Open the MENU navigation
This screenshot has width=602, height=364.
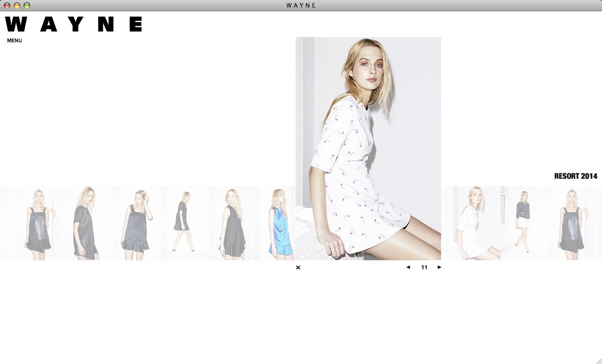pyautogui.click(x=15, y=40)
